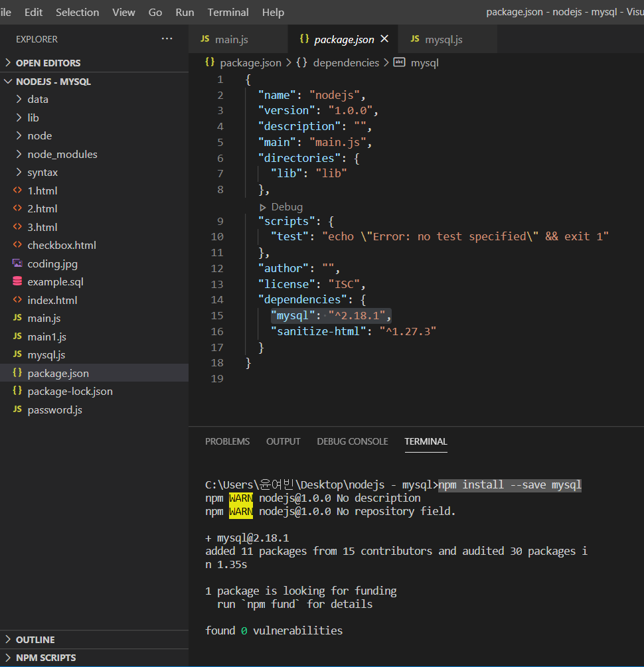Screen dimensions: 644x667
Task: Open the Selection menu
Action: (x=78, y=13)
